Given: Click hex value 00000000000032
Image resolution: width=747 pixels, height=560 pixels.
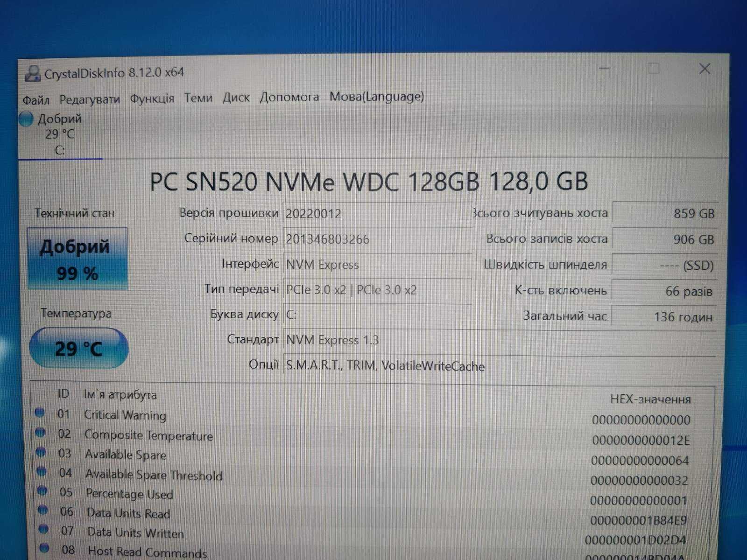Looking at the screenshot, I should 639,481.
